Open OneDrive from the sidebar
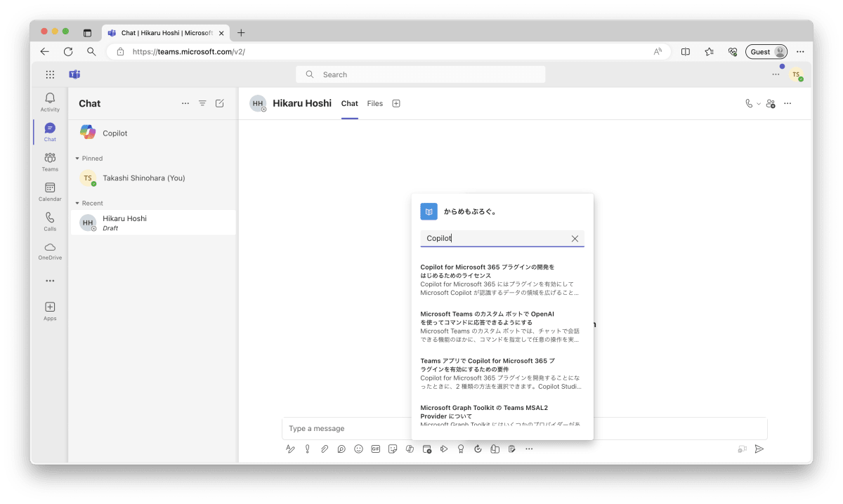Viewport: 843px width, 504px height. (x=50, y=251)
